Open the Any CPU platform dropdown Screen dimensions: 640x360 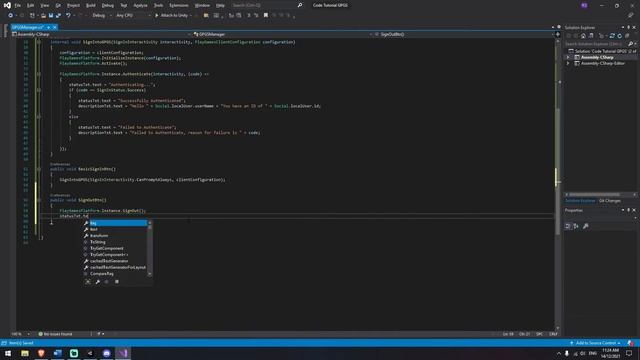click(133, 16)
